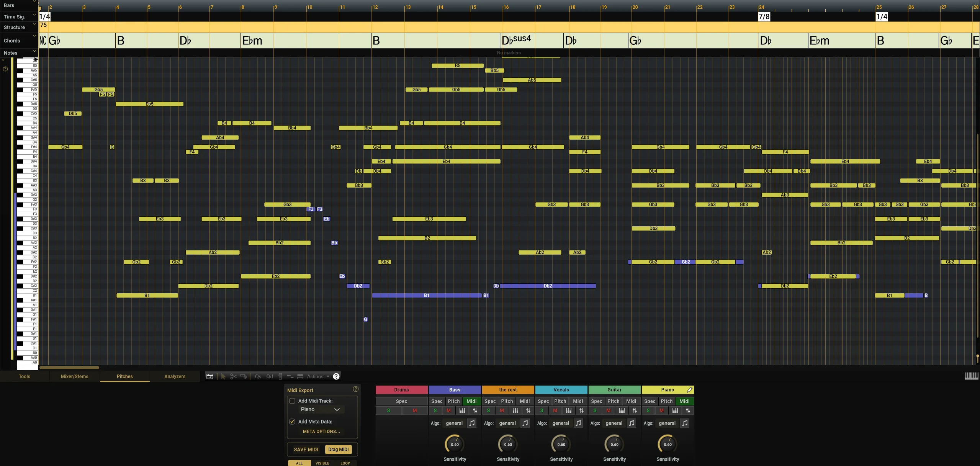Open the Piano midi track dropdown
This screenshot has height=466, width=980.
click(x=321, y=409)
